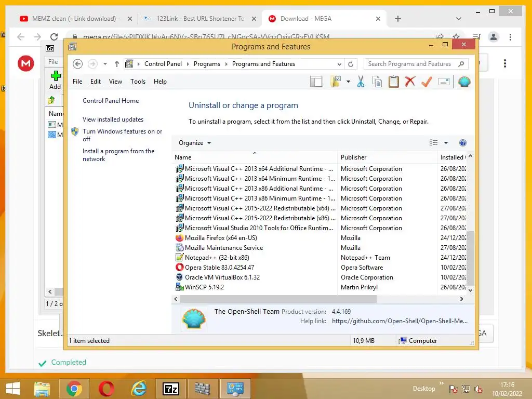Click the Cut scissors icon
The width and height of the screenshot is (532, 399).
click(361, 82)
